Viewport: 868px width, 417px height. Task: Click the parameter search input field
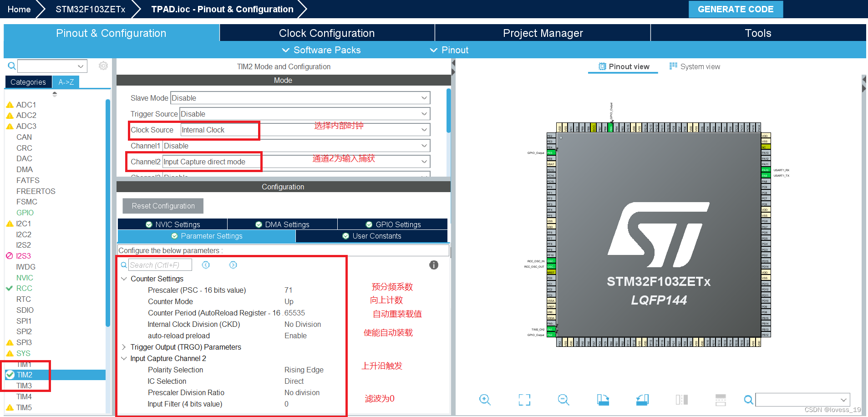click(x=160, y=265)
